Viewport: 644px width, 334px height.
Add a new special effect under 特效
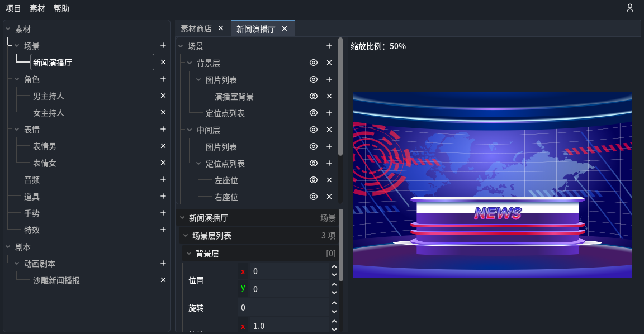[163, 230]
